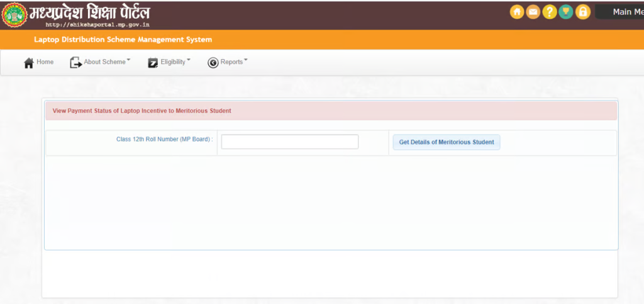Click the green trophy icon
Image resolution: width=644 pixels, height=304 pixels.
click(x=566, y=12)
